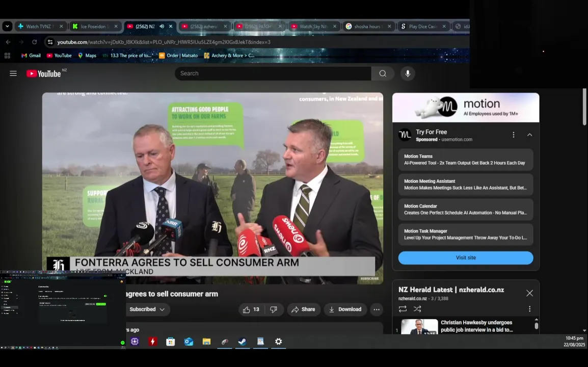The height and width of the screenshot is (367, 588).
Task: Toggle playlist shuffle
Action: click(x=417, y=309)
